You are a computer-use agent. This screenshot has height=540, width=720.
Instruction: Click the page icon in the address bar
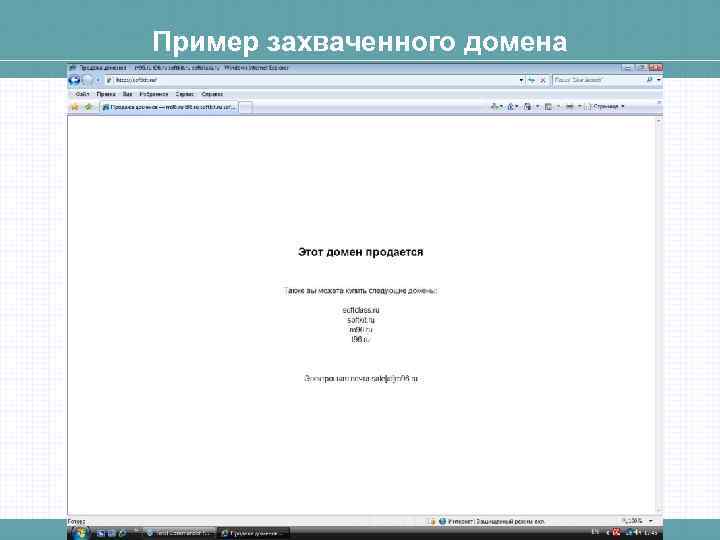pos(109,80)
